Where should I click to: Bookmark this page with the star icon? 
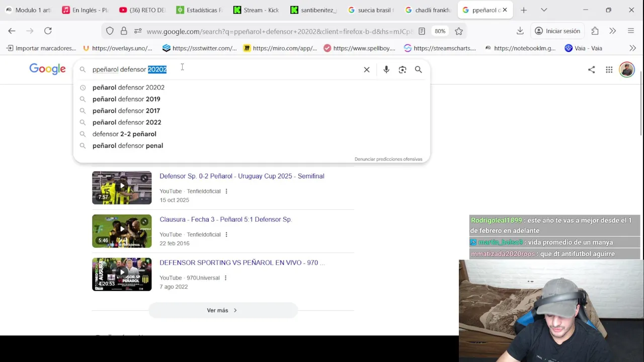459,31
